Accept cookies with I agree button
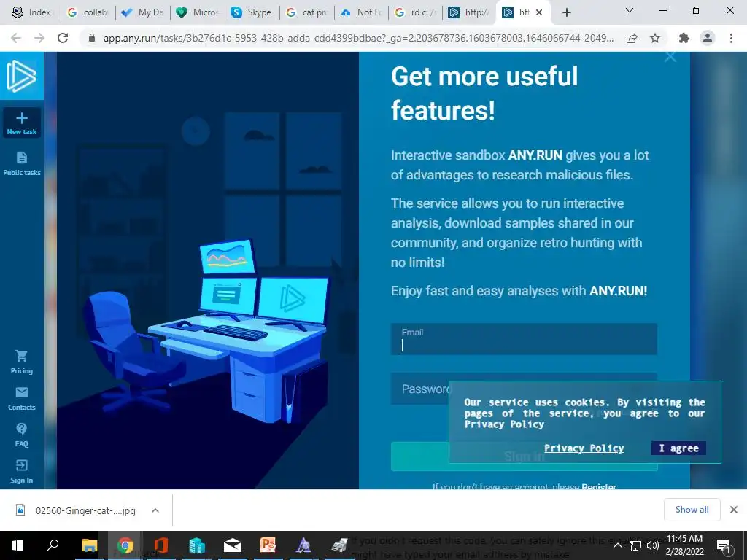 tap(678, 448)
